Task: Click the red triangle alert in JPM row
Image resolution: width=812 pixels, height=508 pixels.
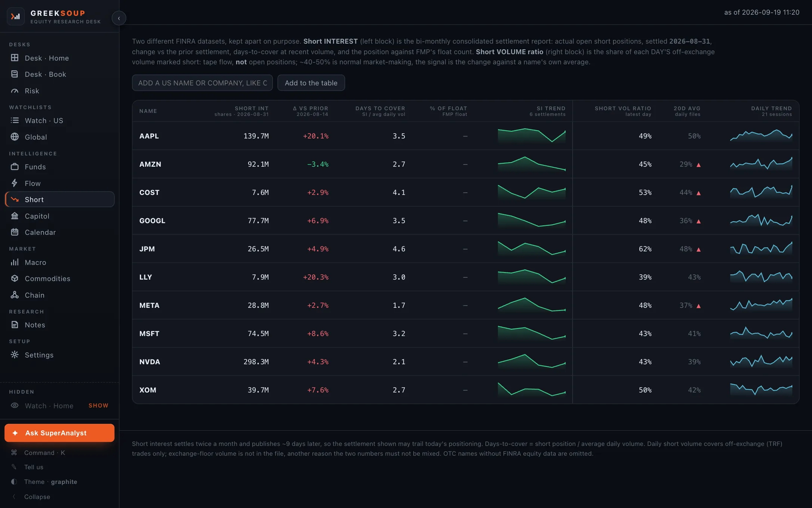Action: (698, 249)
